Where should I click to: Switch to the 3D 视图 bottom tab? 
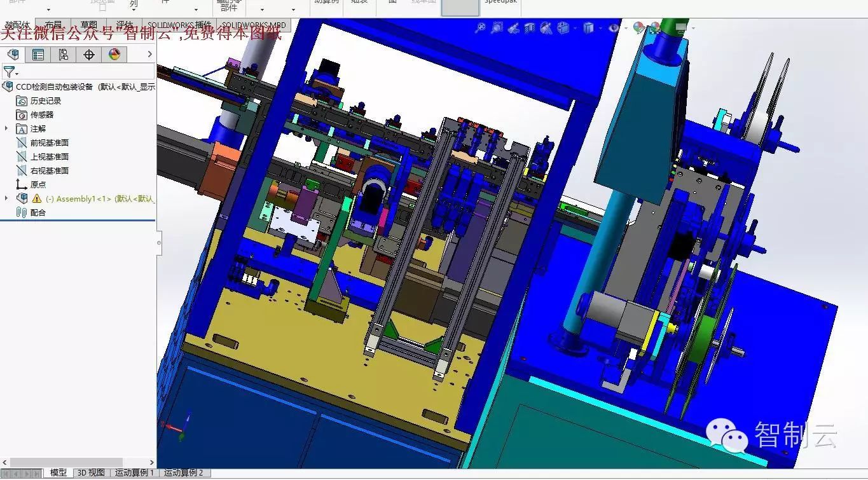[x=91, y=473]
